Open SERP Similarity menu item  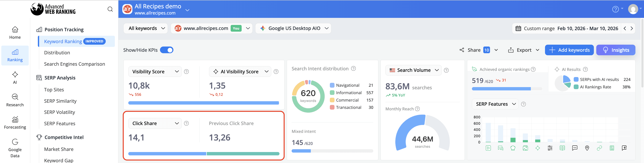pyautogui.click(x=60, y=101)
